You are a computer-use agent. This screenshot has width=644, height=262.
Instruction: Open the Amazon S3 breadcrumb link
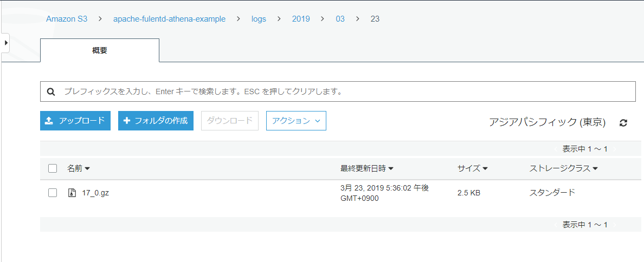[67, 19]
